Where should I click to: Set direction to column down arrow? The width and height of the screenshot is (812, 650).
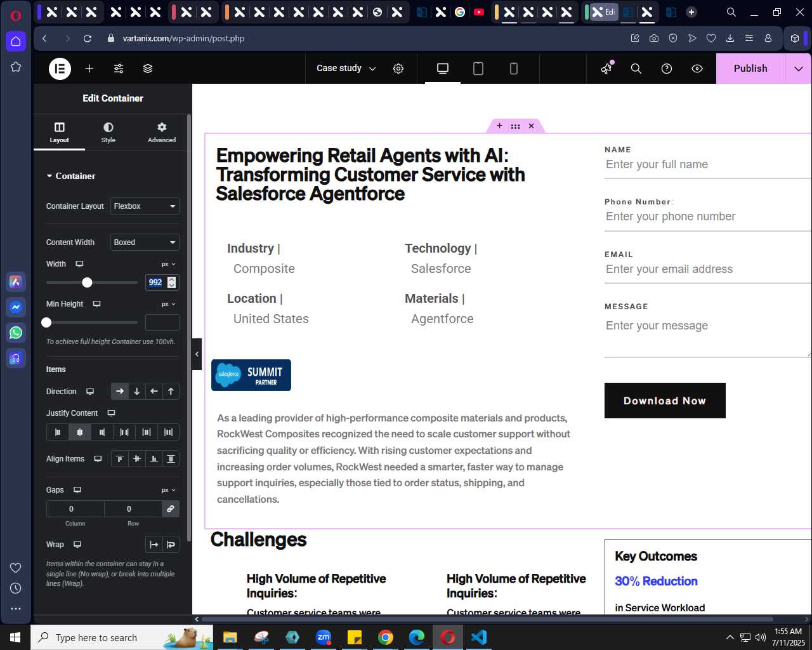click(137, 392)
